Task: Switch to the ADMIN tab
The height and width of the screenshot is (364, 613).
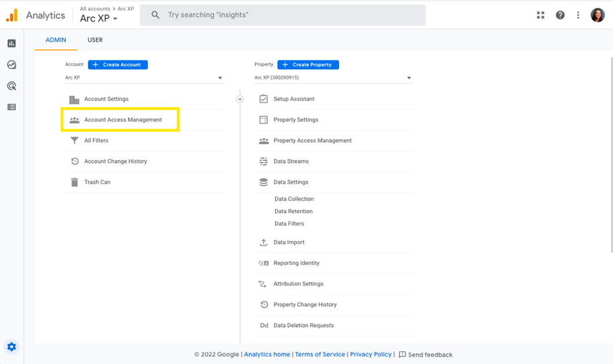Action: 56,40
